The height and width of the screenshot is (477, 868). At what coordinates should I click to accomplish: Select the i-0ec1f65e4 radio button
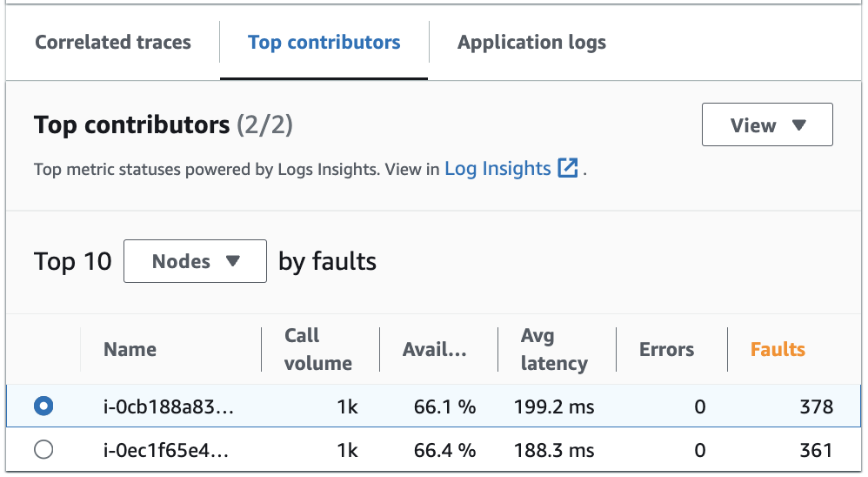43,450
